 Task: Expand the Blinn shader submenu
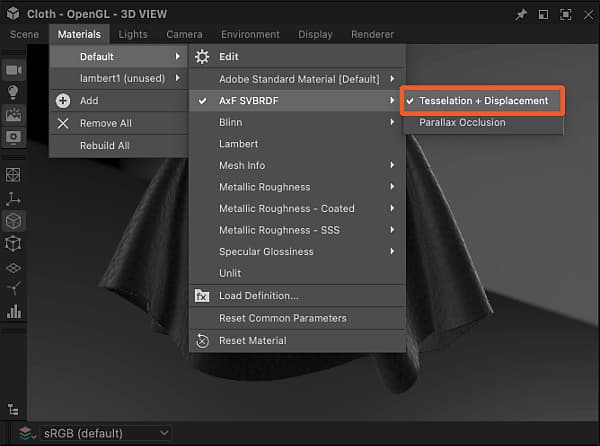click(x=392, y=122)
